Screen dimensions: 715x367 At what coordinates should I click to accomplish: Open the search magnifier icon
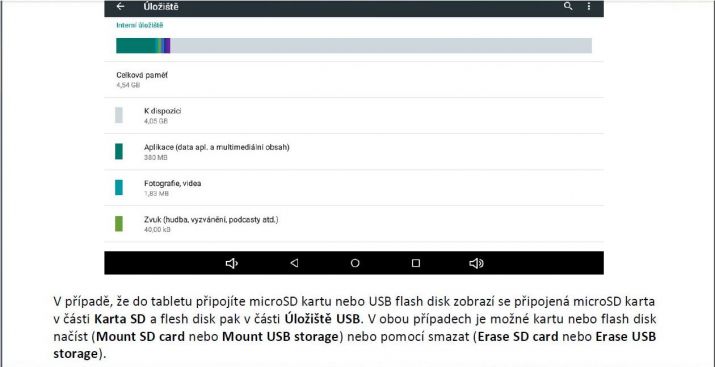point(568,6)
